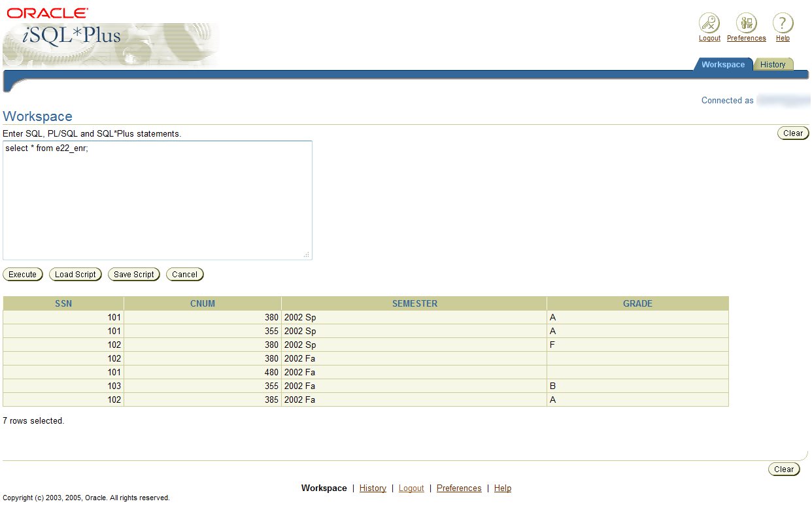Click the Help link at page bottom
Viewport: 812px width, 510px height.
(503, 488)
